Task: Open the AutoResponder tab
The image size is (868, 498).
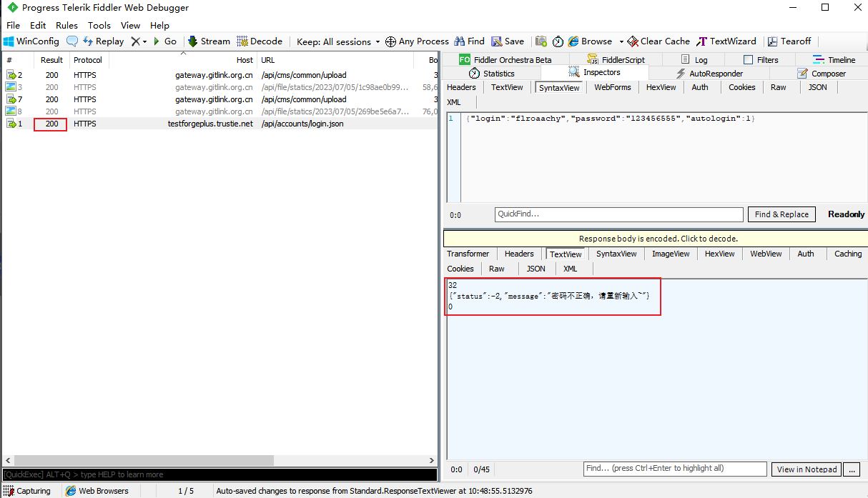Action: (710, 74)
